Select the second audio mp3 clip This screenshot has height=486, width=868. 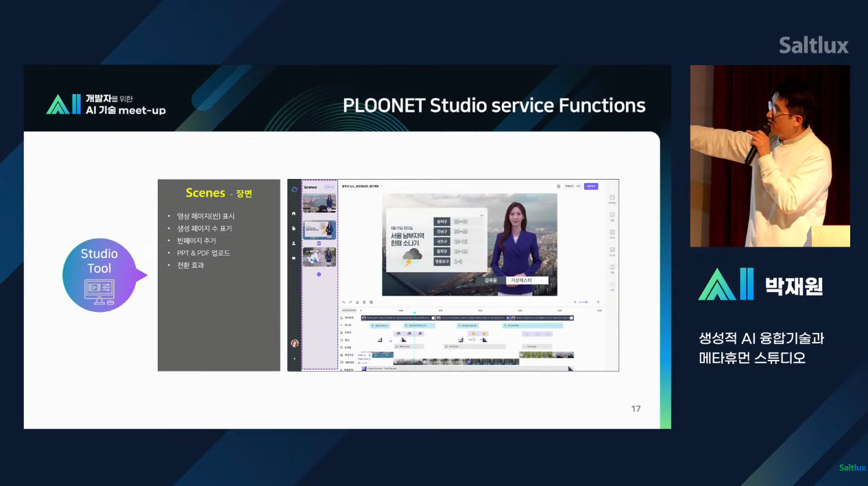click(474, 347)
